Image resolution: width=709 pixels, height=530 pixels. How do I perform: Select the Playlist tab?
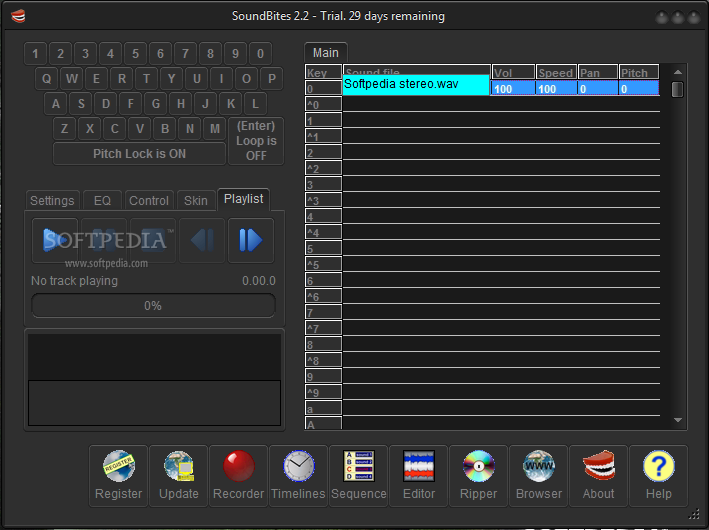[244, 199]
